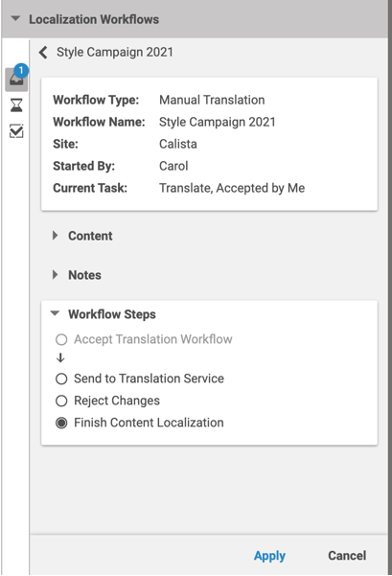392x576 pixels.
Task: Click the Workflow Name value Style Campaign 2021
Action: pos(217,122)
